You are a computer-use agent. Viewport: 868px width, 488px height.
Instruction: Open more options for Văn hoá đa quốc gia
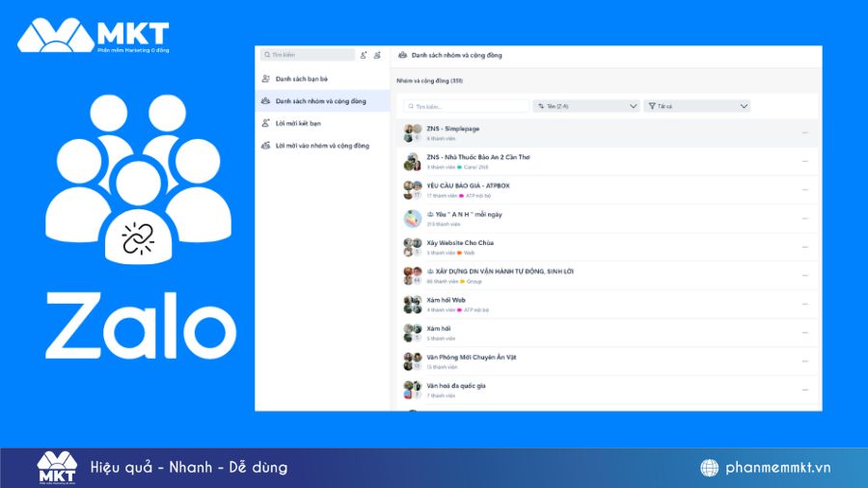click(x=805, y=390)
